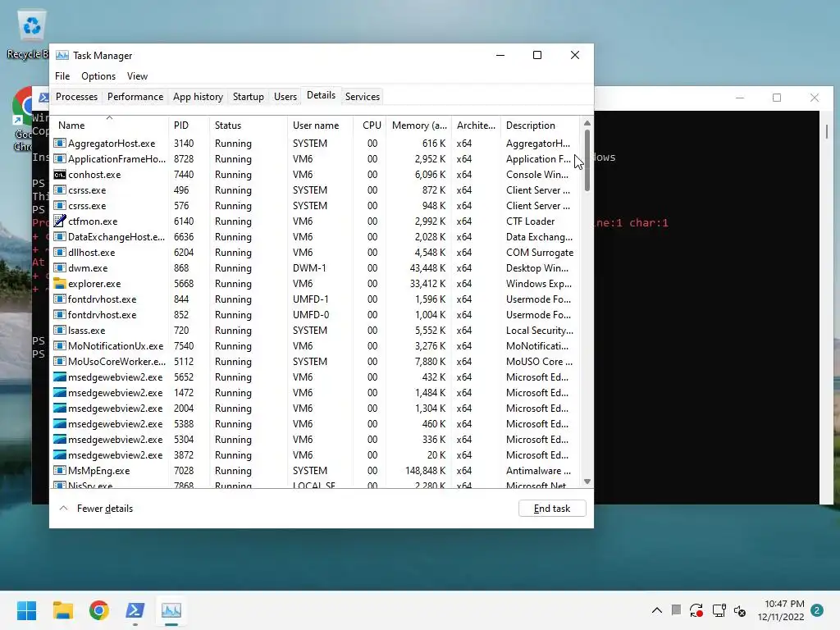The image size is (840, 630).
Task: Collapse to Fewer details view
Action: (x=96, y=509)
